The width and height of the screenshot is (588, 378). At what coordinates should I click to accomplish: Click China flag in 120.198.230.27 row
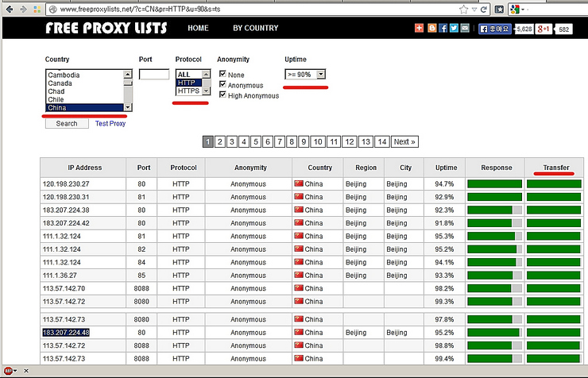coord(299,183)
